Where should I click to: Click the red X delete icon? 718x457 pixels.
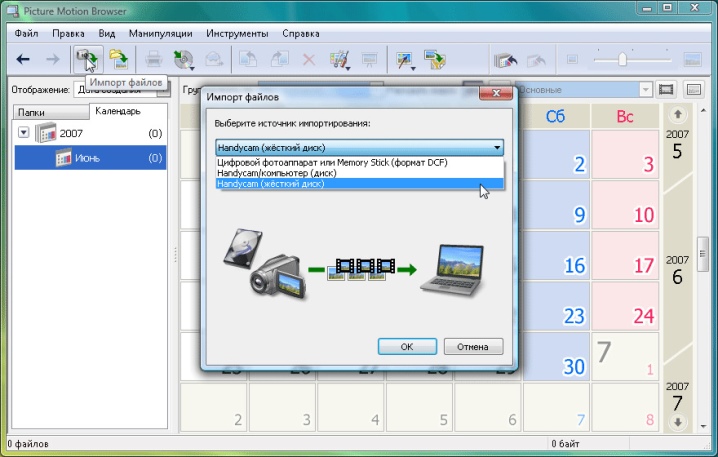309,60
